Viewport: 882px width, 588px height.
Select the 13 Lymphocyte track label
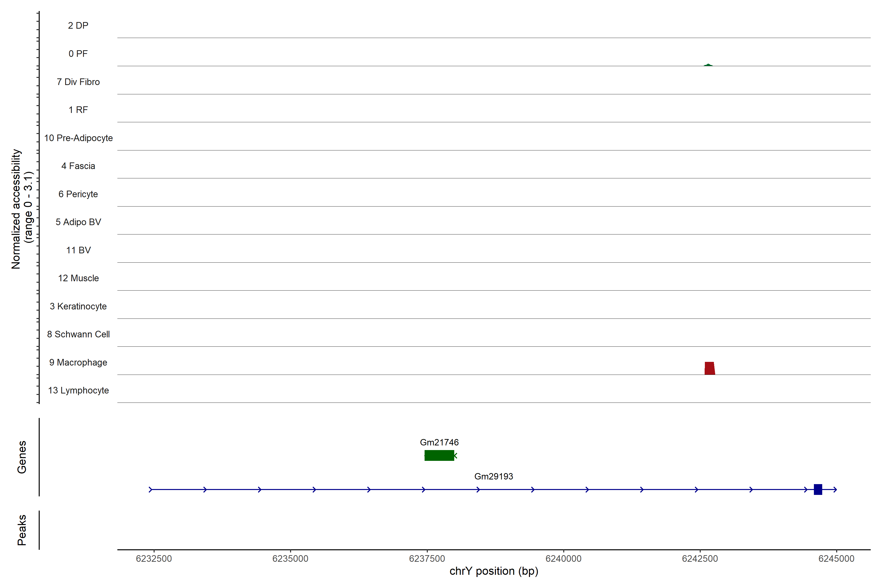[78, 390]
